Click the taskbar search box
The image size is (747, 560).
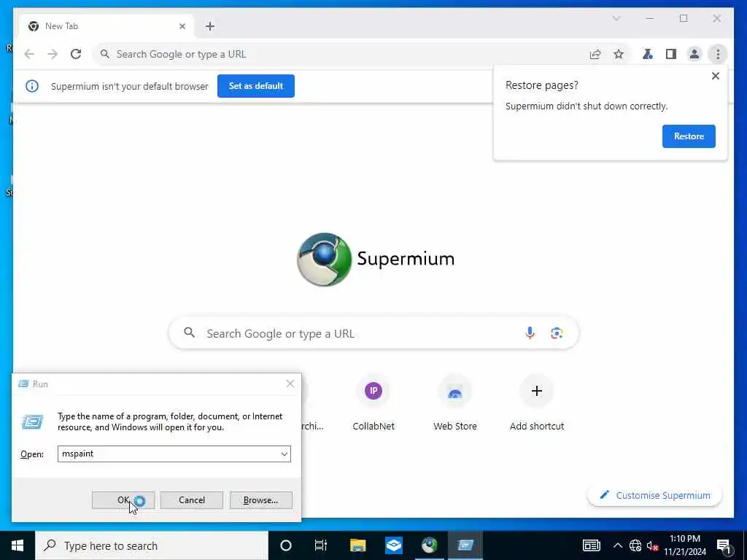point(152,545)
